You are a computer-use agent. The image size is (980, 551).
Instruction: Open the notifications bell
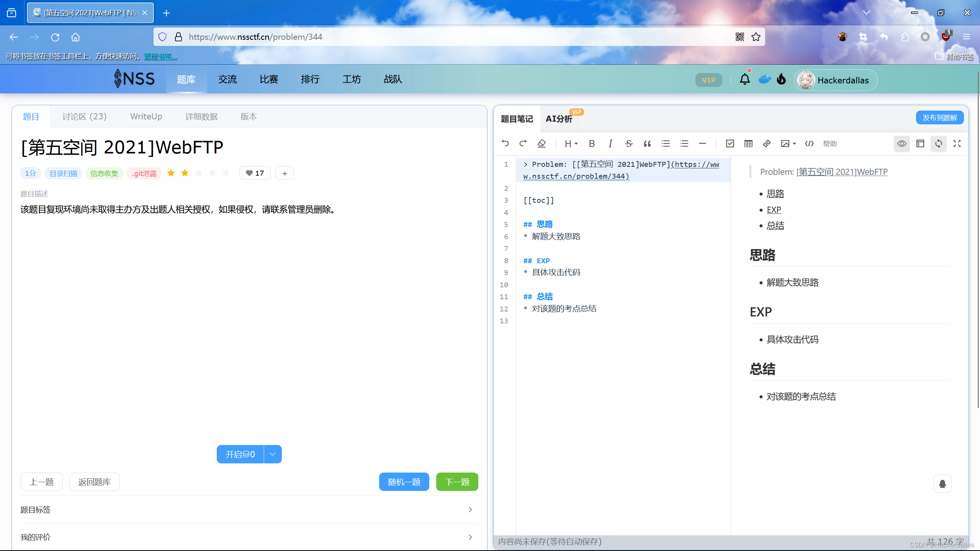[744, 79]
